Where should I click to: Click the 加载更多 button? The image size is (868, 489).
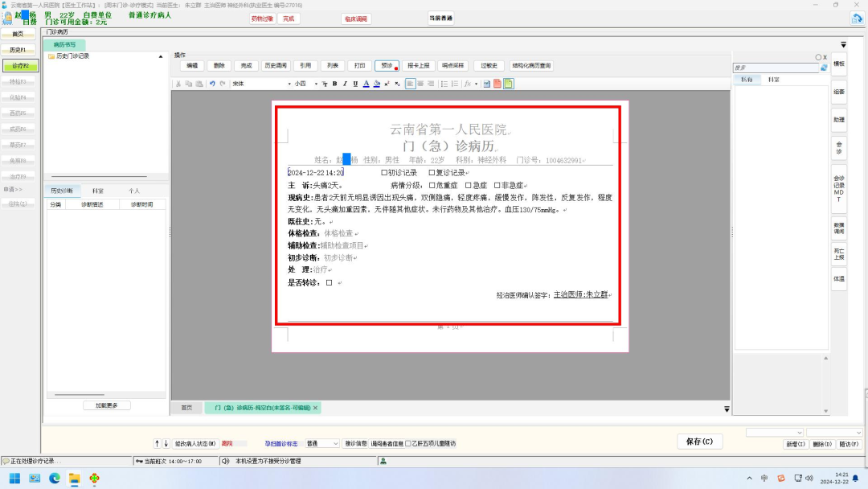pyautogui.click(x=107, y=405)
